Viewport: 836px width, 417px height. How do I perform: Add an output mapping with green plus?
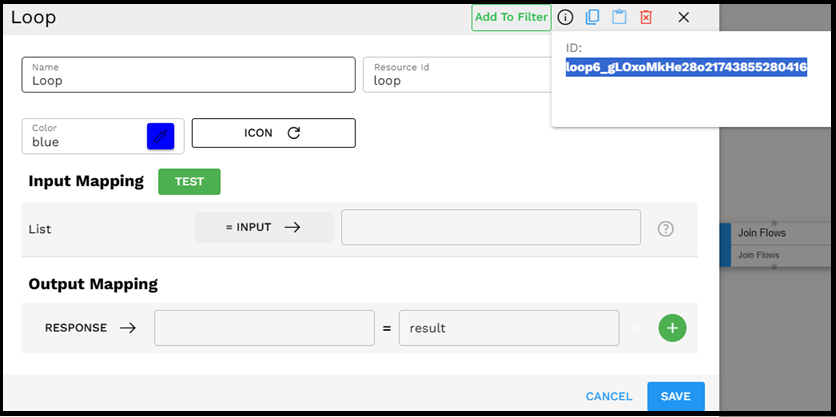pyautogui.click(x=672, y=327)
